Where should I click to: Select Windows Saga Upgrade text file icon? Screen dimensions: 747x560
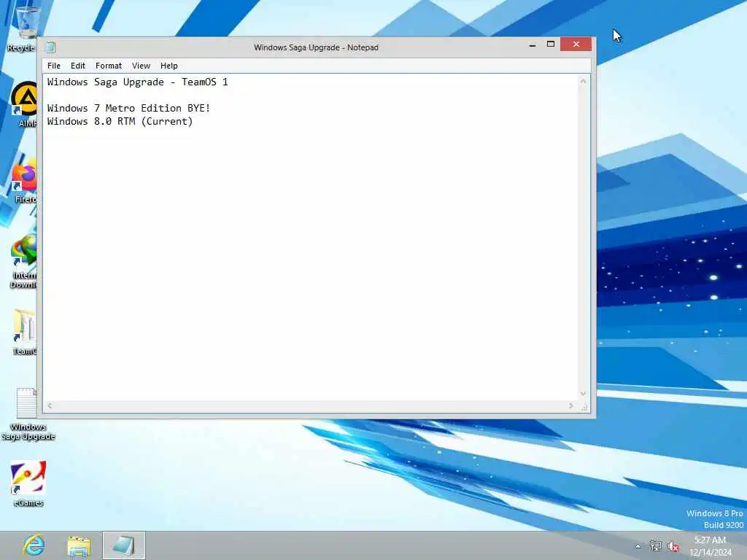click(28, 413)
